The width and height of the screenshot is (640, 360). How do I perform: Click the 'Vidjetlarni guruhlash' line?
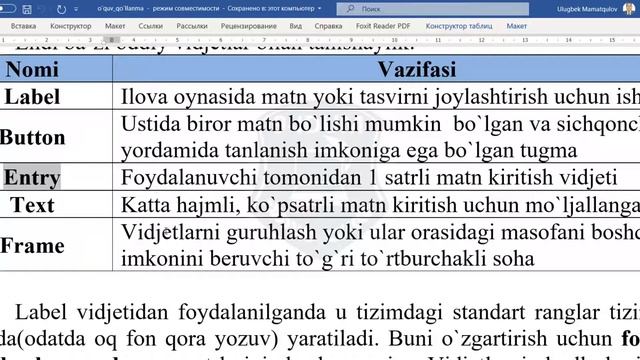coord(380,232)
